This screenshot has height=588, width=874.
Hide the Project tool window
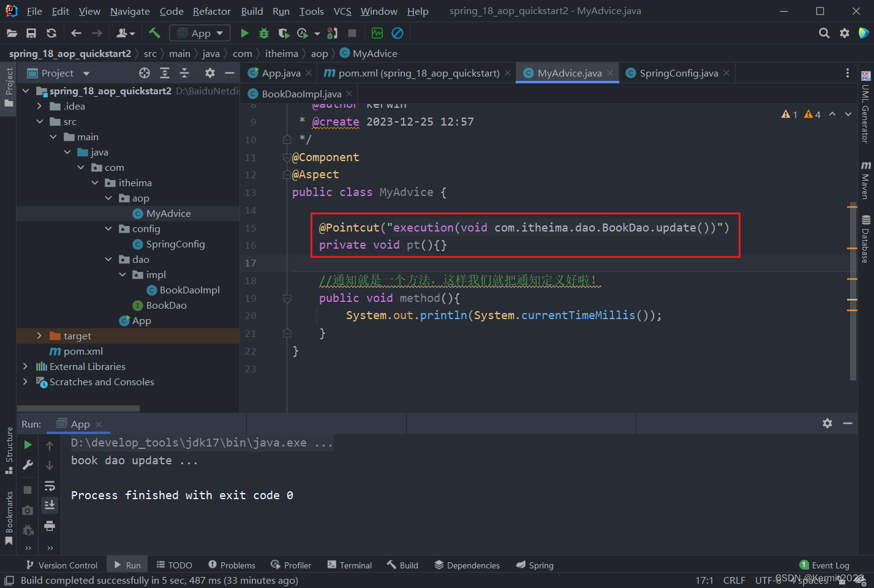click(230, 73)
